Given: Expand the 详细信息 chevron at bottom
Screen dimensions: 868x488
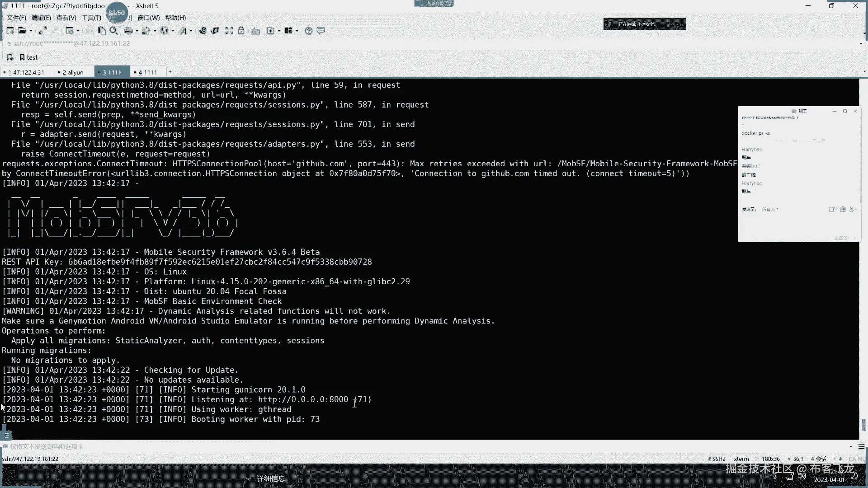Looking at the screenshot, I should click(248, 479).
